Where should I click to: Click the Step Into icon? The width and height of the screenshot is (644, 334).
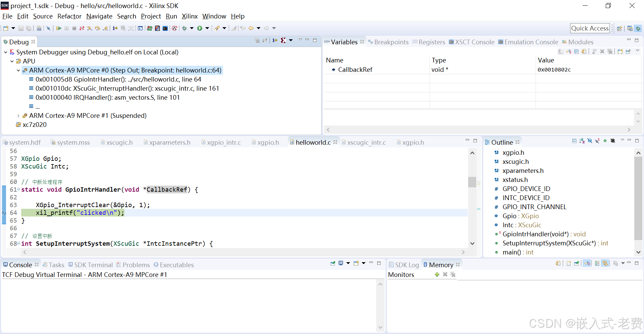coord(90,28)
